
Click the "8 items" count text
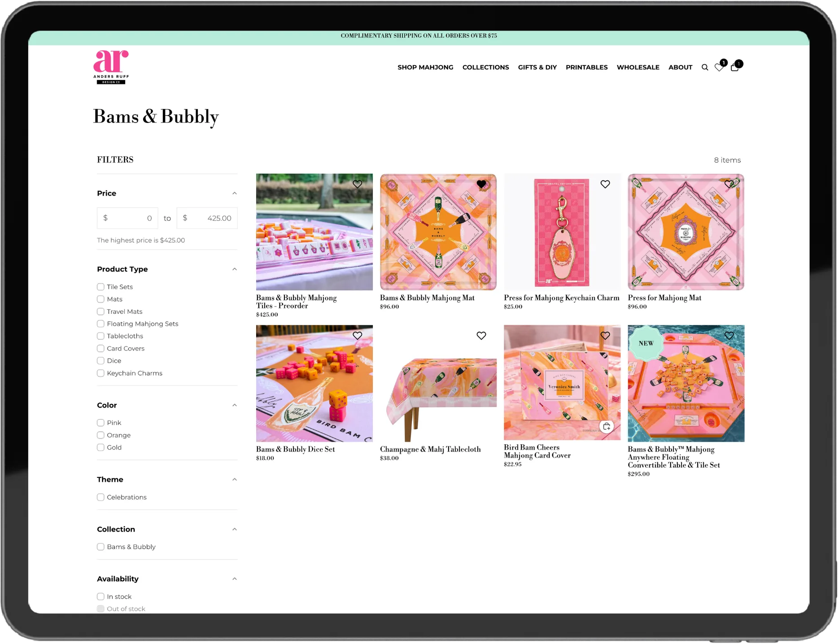(727, 160)
